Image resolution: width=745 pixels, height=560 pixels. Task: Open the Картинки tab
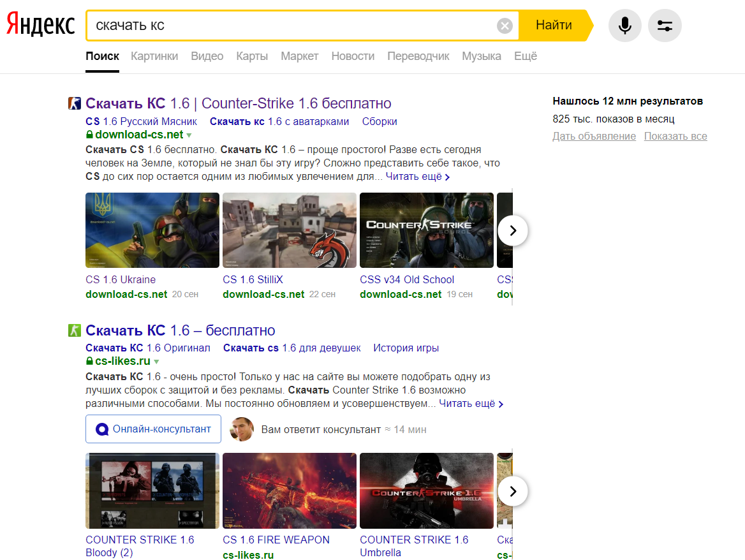pos(154,56)
